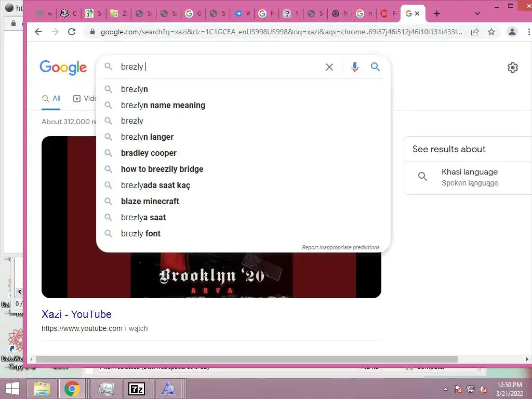
Task: Switch to first browser tab labeled w
Action: click(x=45, y=14)
